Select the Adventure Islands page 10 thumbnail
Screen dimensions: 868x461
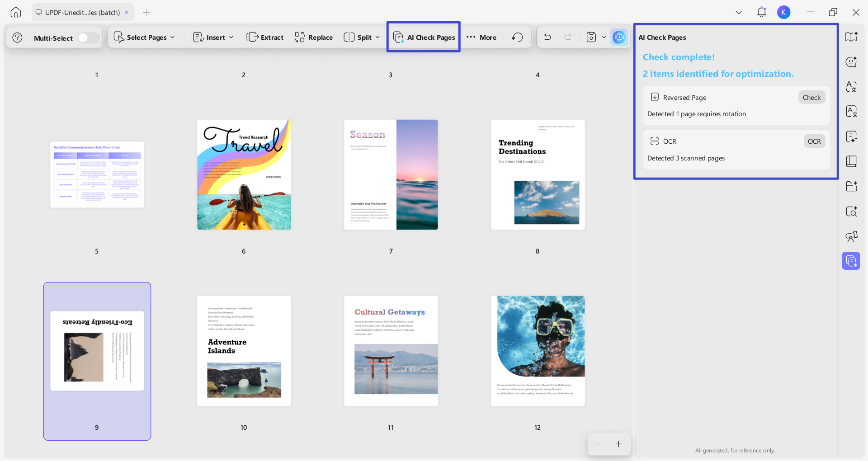click(x=244, y=351)
